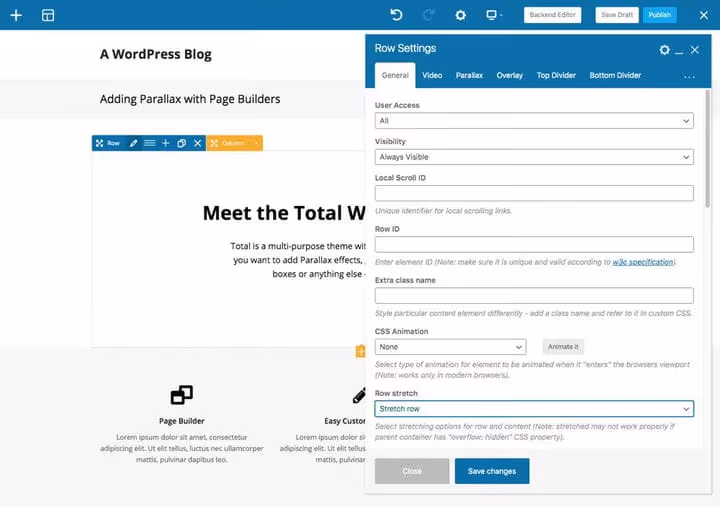Click the Easy Customizer pencil icon
This screenshot has width=720, height=507.
(x=359, y=395)
